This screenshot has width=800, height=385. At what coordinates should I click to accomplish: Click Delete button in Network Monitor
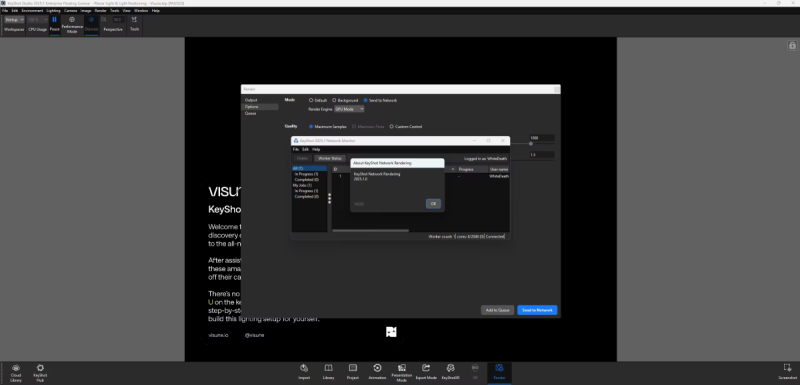[x=302, y=159]
